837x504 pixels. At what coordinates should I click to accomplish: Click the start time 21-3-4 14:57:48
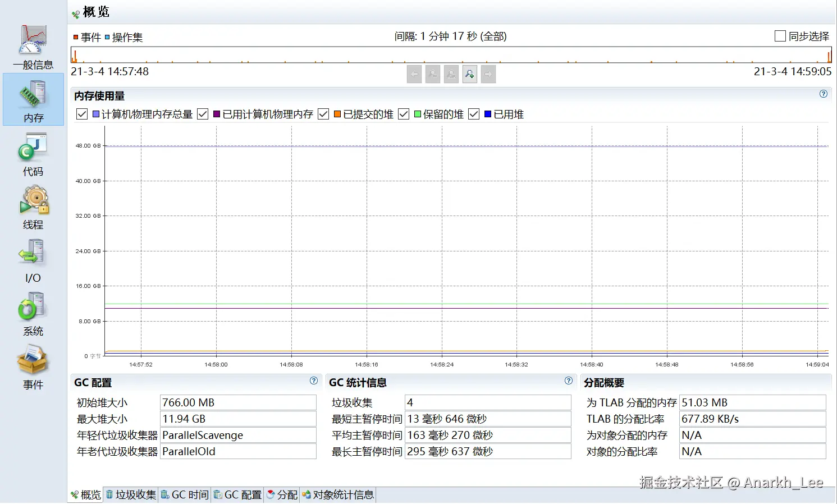(110, 72)
